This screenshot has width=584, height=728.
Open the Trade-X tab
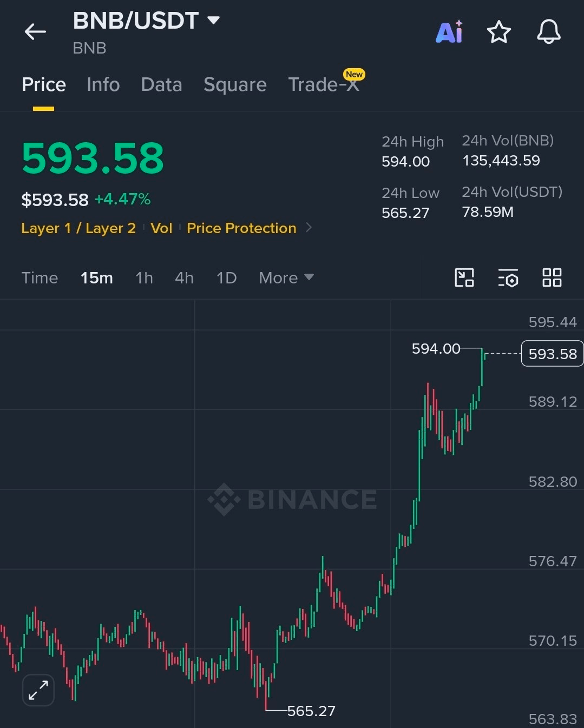click(324, 84)
